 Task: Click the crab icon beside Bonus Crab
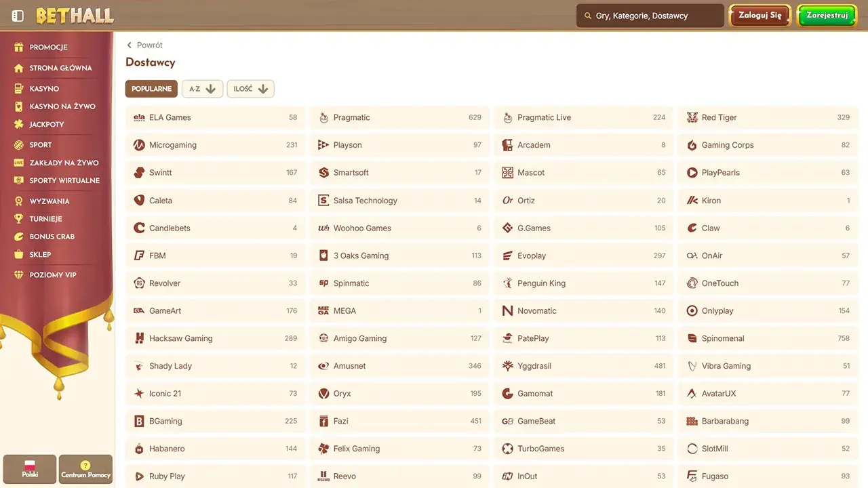tap(18, 237)
